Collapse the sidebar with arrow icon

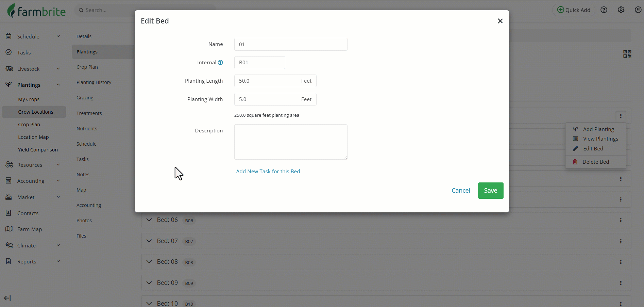click(7, 298)
